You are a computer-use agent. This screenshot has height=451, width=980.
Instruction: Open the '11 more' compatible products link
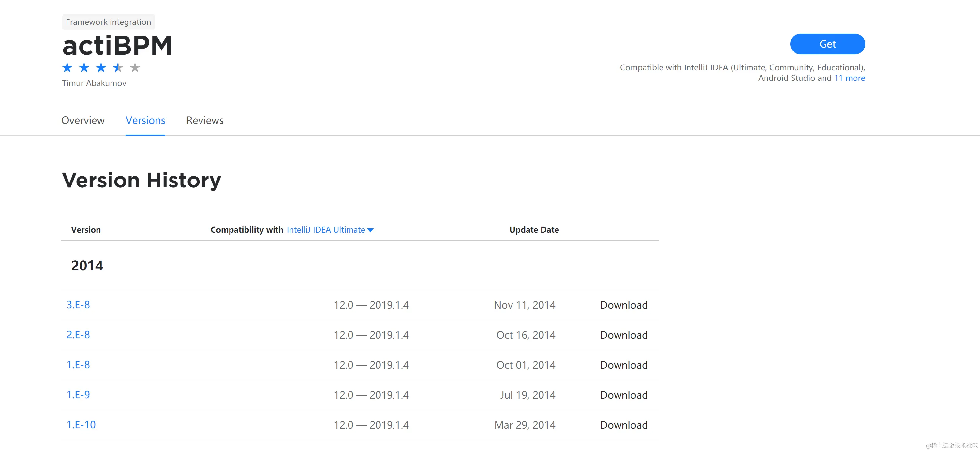(x=849, y=78)
